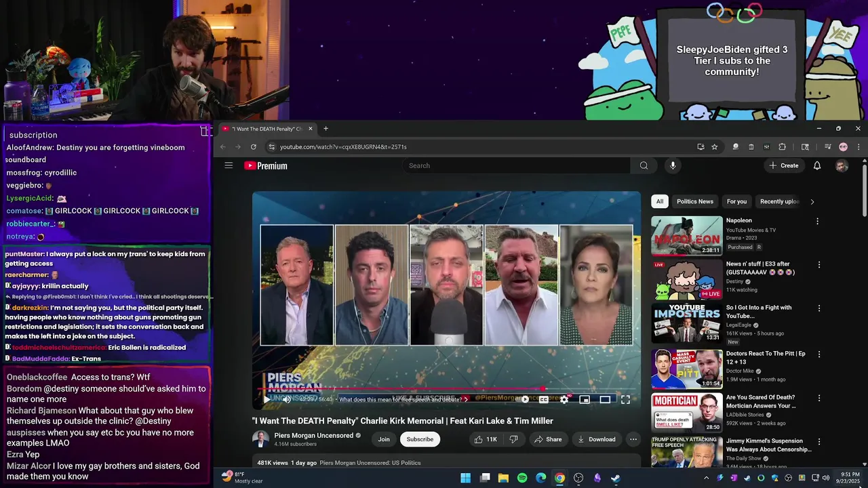Click the Join channel button
Image resolution: width=868 pixels, height=488 pixels.
[384, 439]
